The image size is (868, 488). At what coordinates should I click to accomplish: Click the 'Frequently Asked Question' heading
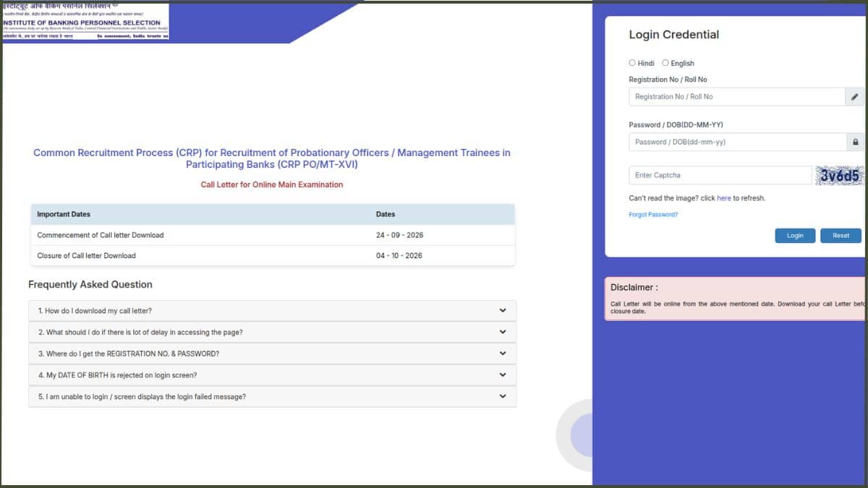point(90,285)
